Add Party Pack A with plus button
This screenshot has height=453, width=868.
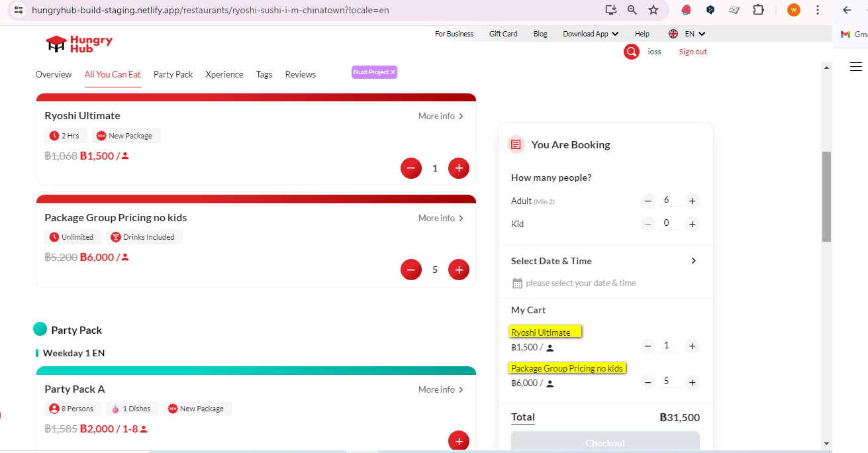459,440
